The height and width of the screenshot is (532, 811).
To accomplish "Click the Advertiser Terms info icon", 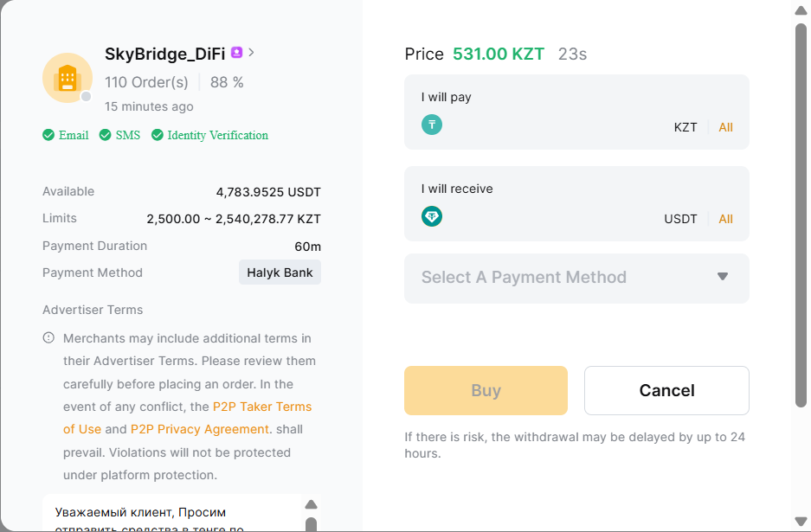I will 48,338.
